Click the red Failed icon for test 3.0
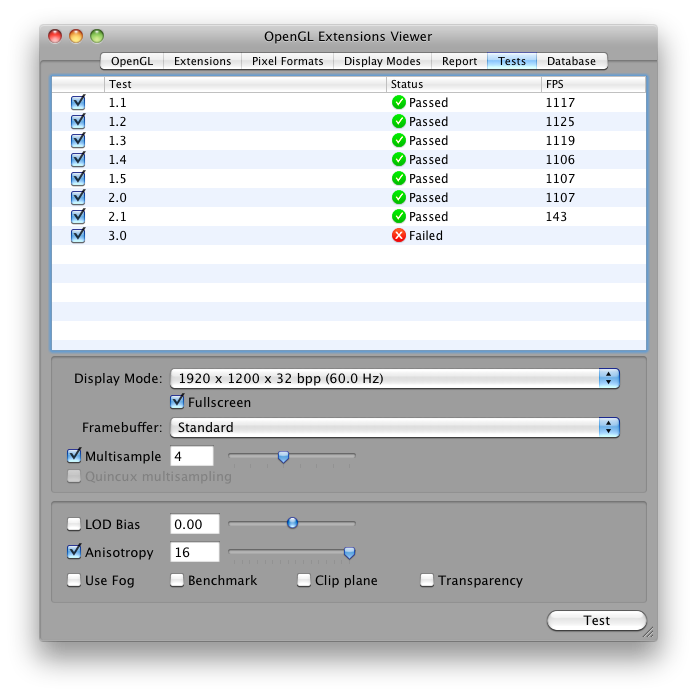The image size is (697, 696). pos(399,236)
